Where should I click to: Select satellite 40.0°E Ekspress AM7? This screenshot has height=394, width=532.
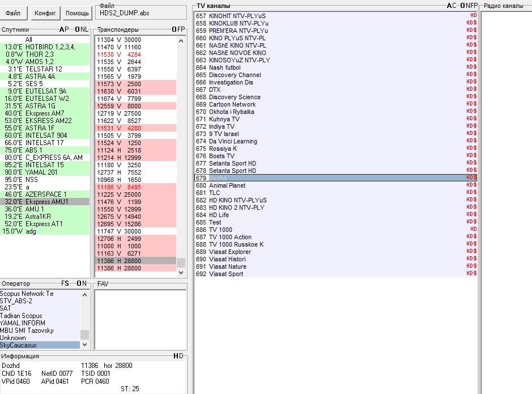pos(45,113)
